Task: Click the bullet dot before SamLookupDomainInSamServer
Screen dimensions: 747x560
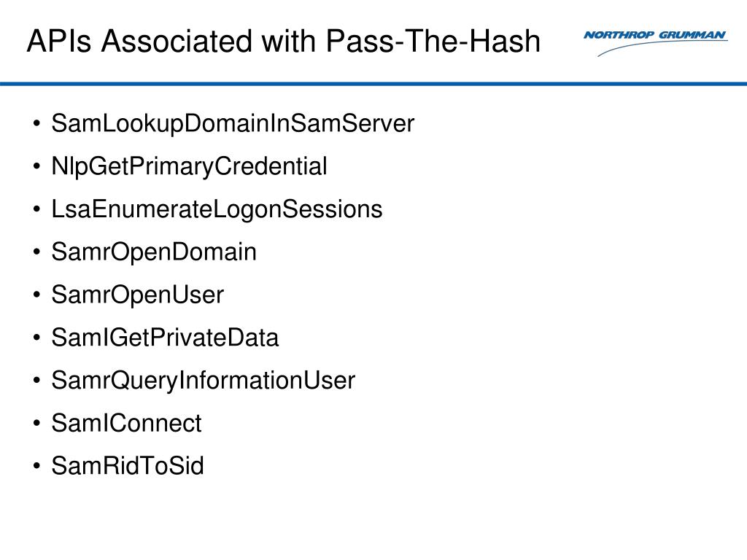Action: pos(36,124)
